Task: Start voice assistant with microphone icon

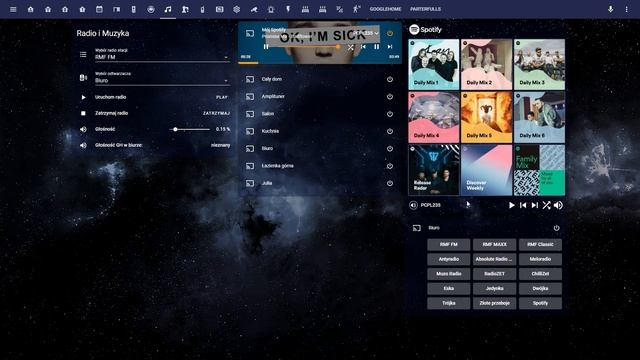Action: click(610, 9)
